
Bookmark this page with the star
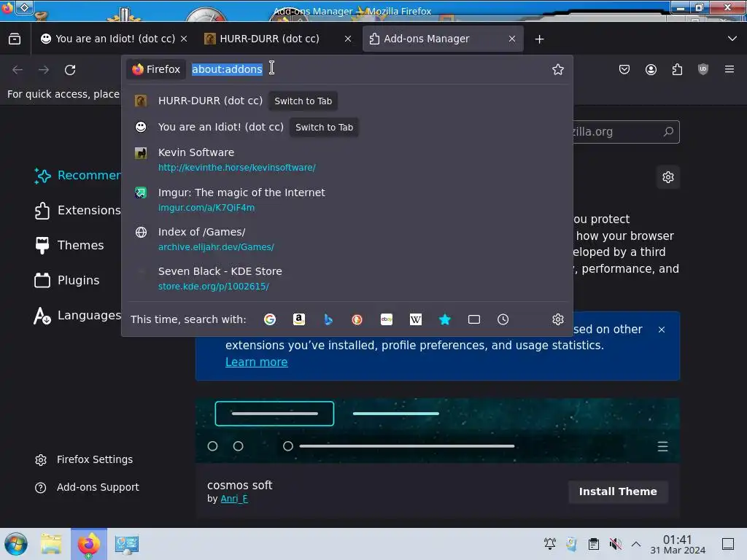coord(558,69)
